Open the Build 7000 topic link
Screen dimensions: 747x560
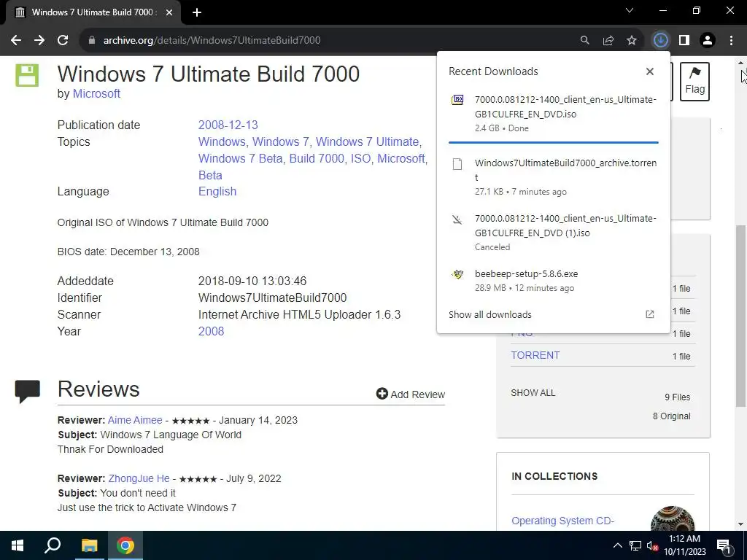pyautogui.click(x=317, y=158)
